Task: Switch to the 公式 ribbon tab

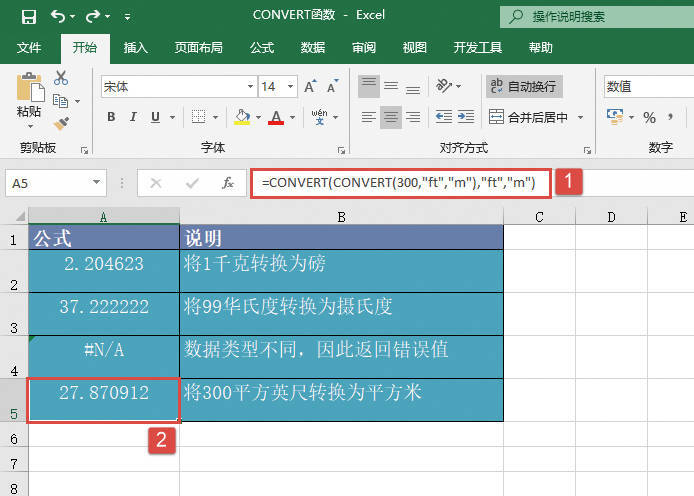Action: coord(261,47)
